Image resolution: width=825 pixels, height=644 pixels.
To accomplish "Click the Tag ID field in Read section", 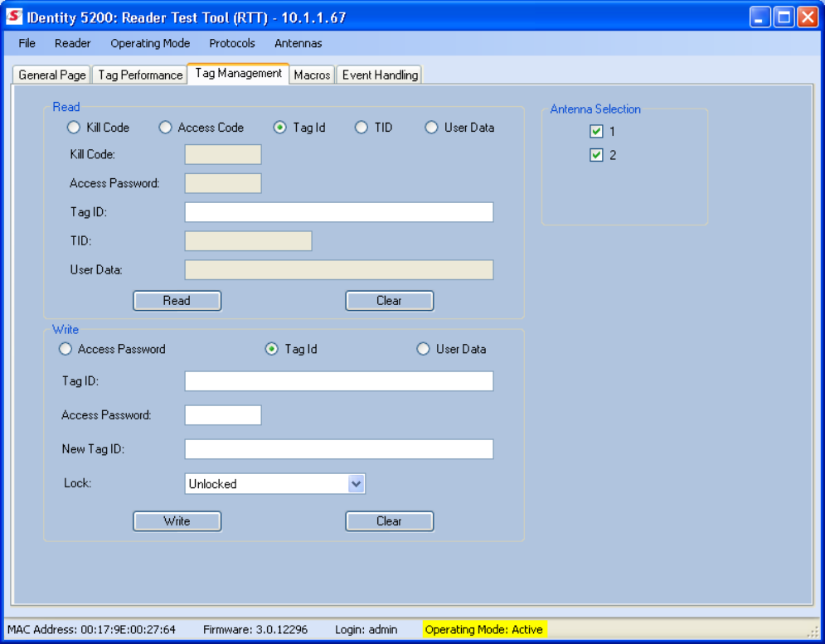I will [x=339, y=212].
